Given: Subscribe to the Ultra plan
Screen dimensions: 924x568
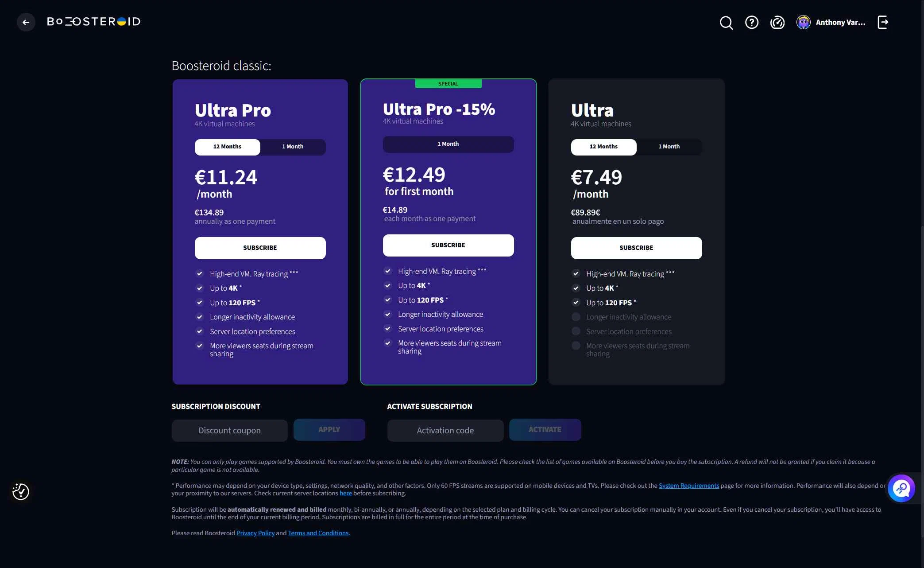Looking at the screenshot, I should pos(636,248).
